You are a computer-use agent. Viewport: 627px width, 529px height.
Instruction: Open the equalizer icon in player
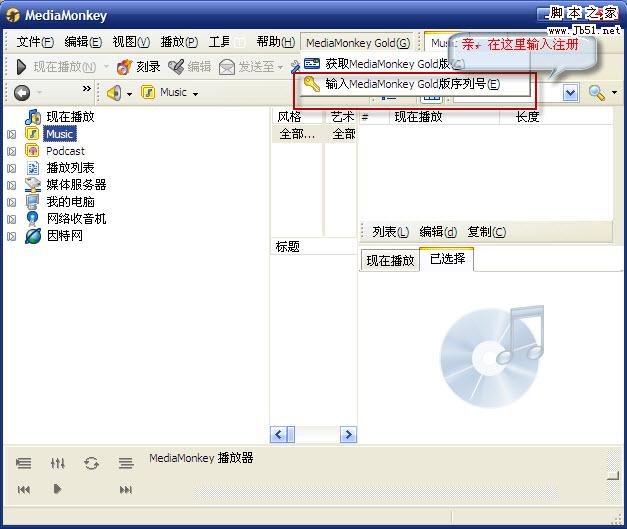pos(58,463)
